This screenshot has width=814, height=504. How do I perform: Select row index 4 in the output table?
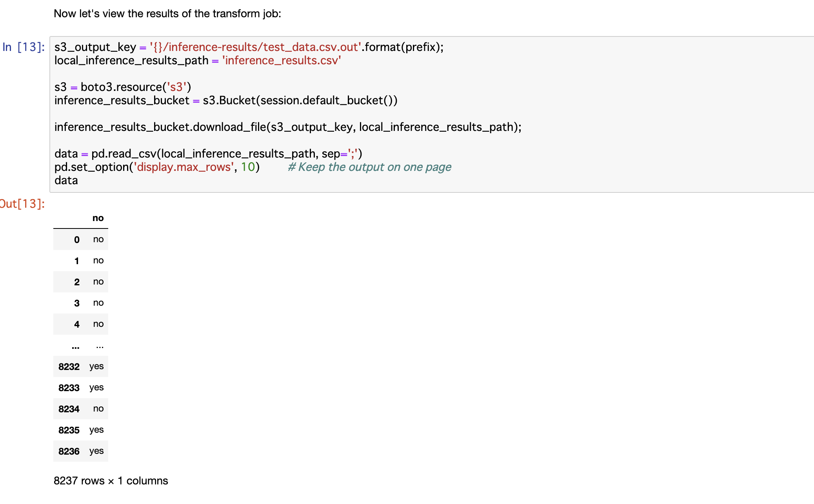[x=77, y=324]
